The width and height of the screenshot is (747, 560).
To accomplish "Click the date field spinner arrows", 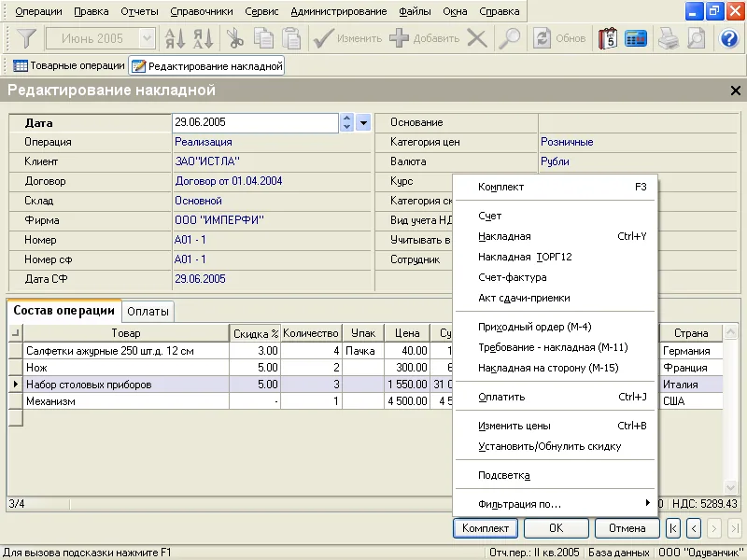I will click(x=346, y=122).
